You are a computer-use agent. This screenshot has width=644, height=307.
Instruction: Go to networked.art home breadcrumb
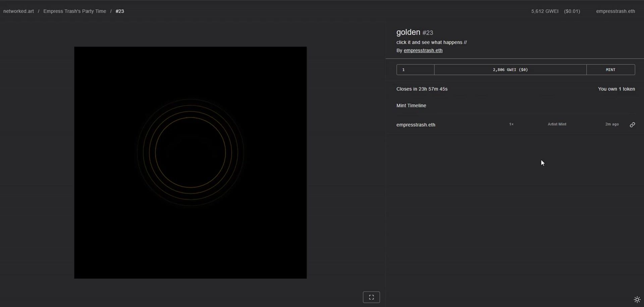[x=18, y=11]
